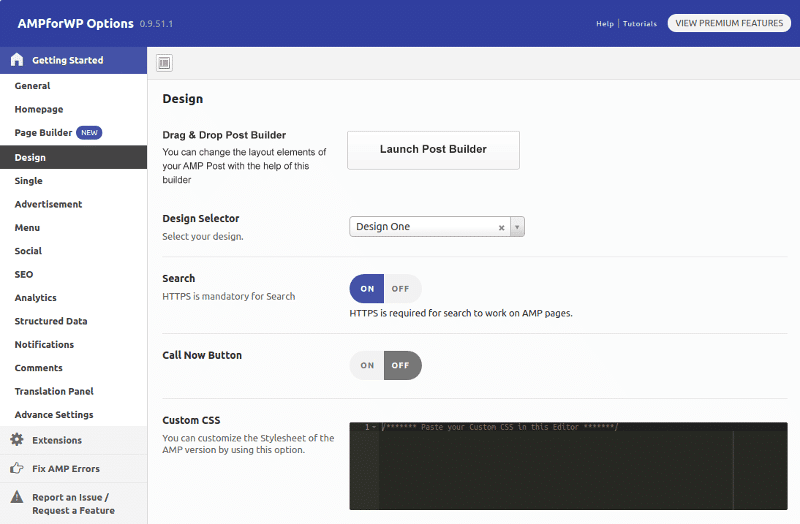
Task: Click line number 1 in CSS editor gutter
Action: pos(367,427)
